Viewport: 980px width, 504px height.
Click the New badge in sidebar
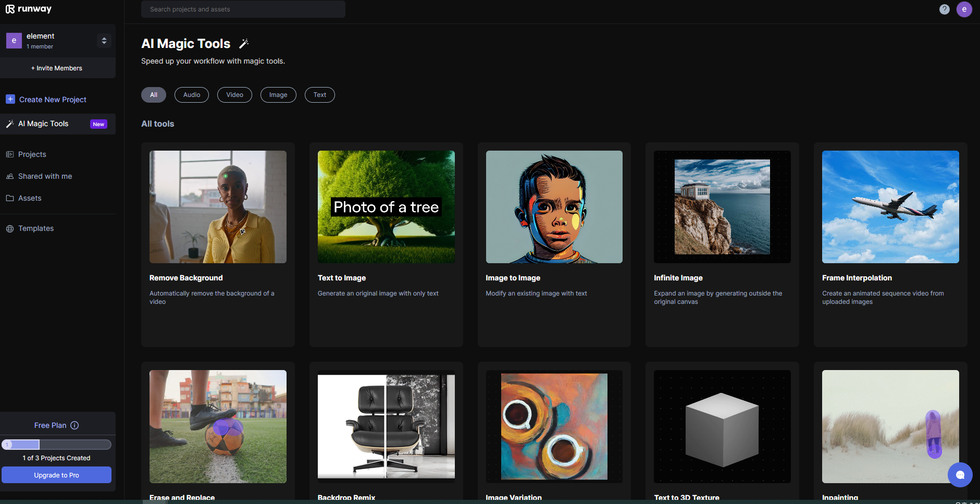[98, 124]
